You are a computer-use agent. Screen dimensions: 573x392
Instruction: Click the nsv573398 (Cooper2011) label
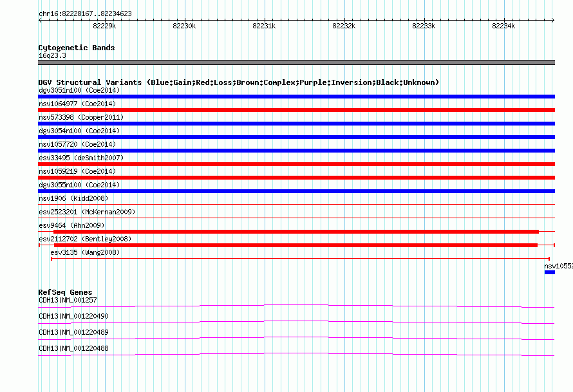pos(81,117)
